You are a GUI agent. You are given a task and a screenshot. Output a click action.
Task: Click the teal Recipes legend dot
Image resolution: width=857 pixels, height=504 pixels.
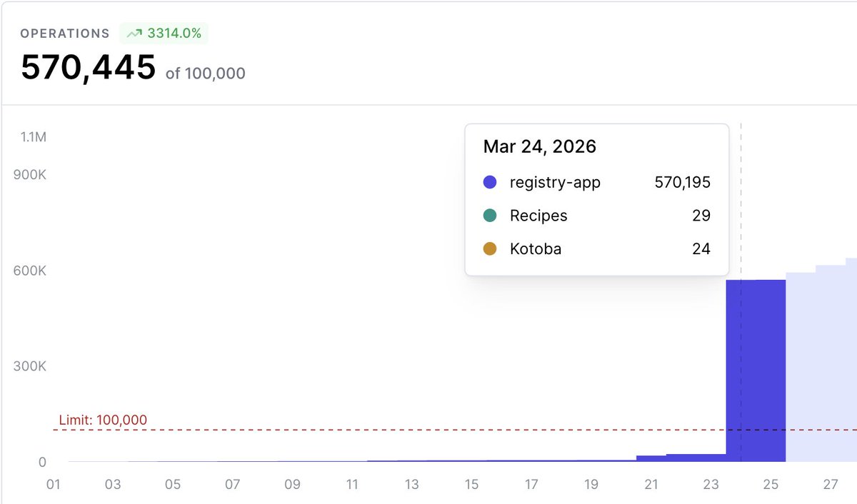coord(490,216)
